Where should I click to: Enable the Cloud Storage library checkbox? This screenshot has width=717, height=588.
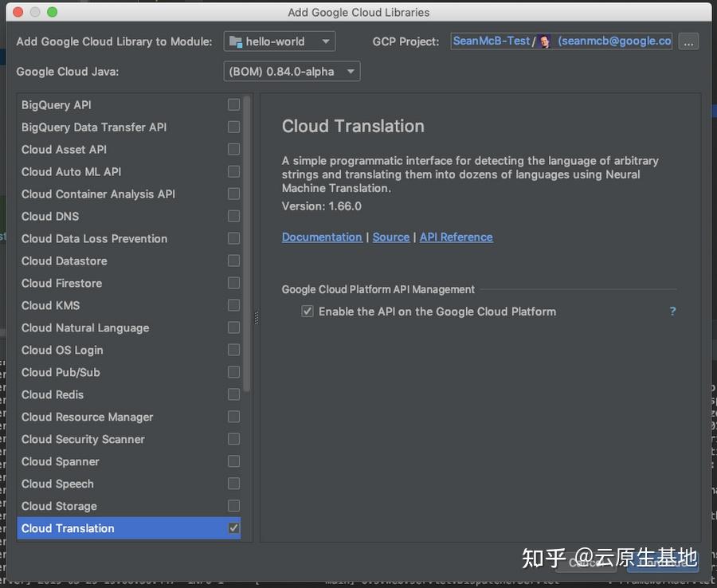[x=233, y=506]
